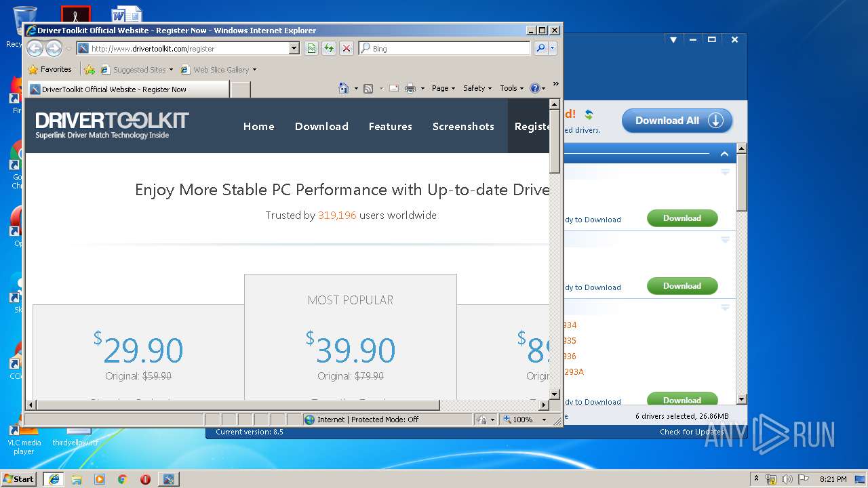Image resolution: width=868 pixels, height=488 pixels.
Task: Open the address bar URL dropdown
Action: coord(294,48)
